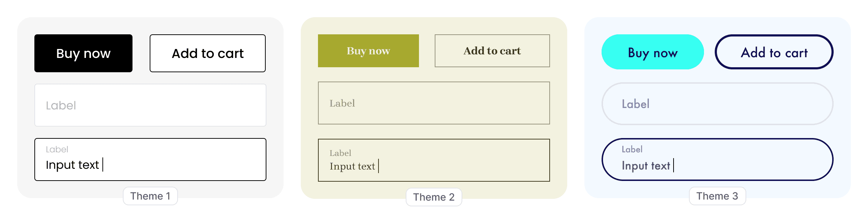Select the Theme 1 tag
The height and width of the screenshot is (216, 868).
point(150,196)
